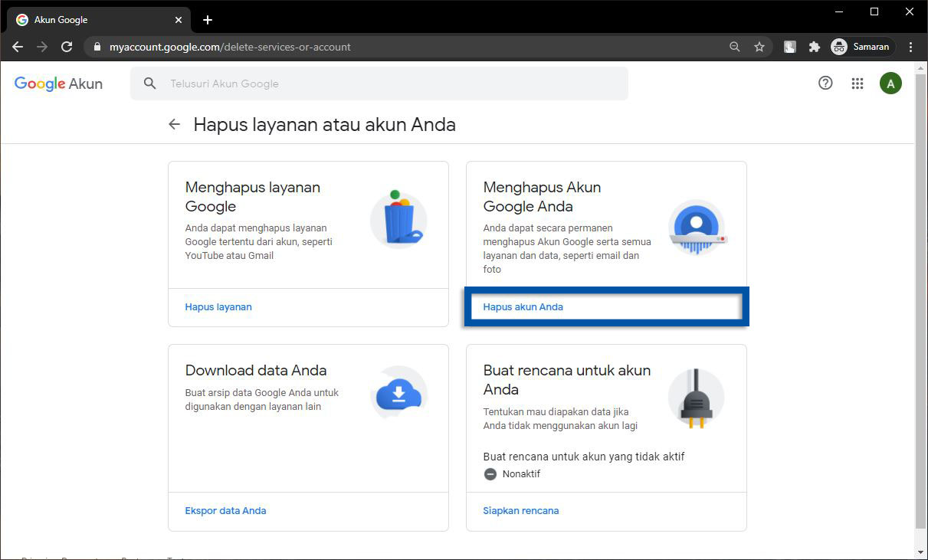Viewport: 928px width, 560px height.
Task: Click the back arrow beside Hapus layanan heading
Action: click(175, 124)
